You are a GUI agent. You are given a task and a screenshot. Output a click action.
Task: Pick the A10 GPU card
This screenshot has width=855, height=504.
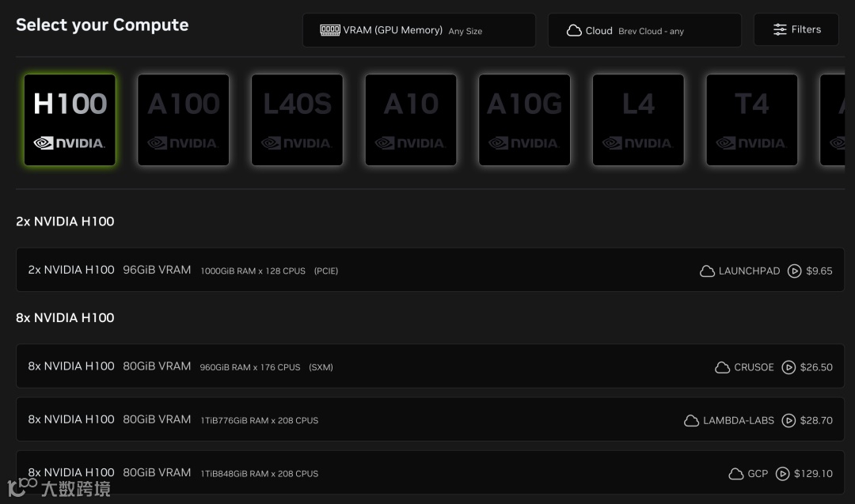point(411,120)
